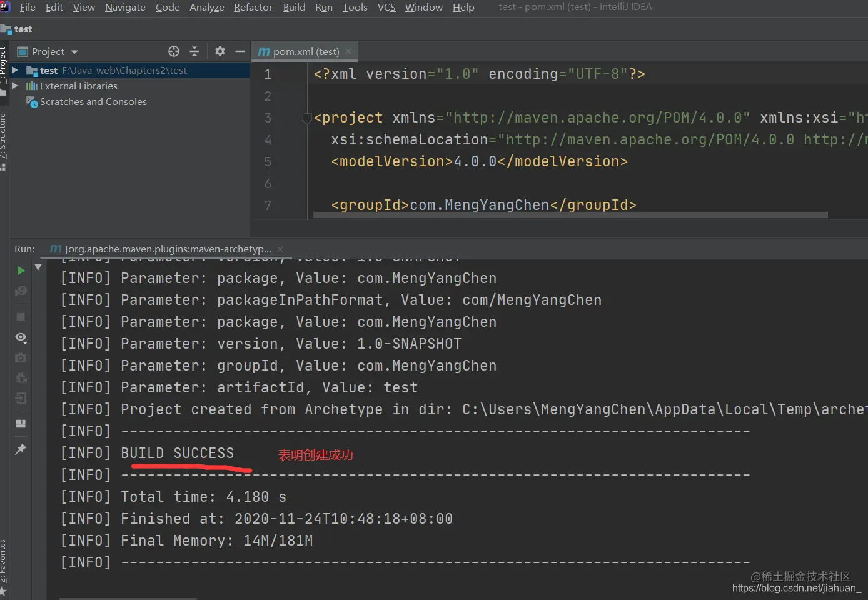Expand the test project tree node

tap(15, 70)
